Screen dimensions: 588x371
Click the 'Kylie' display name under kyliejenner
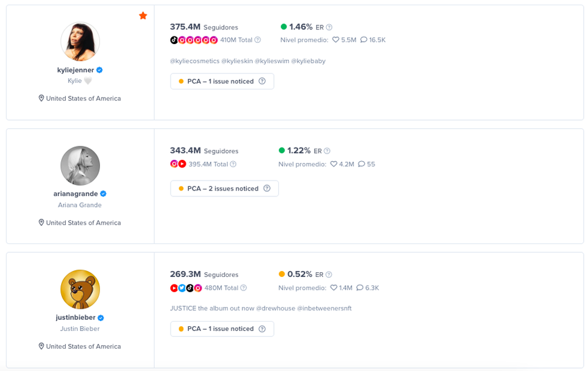(75, 81)
